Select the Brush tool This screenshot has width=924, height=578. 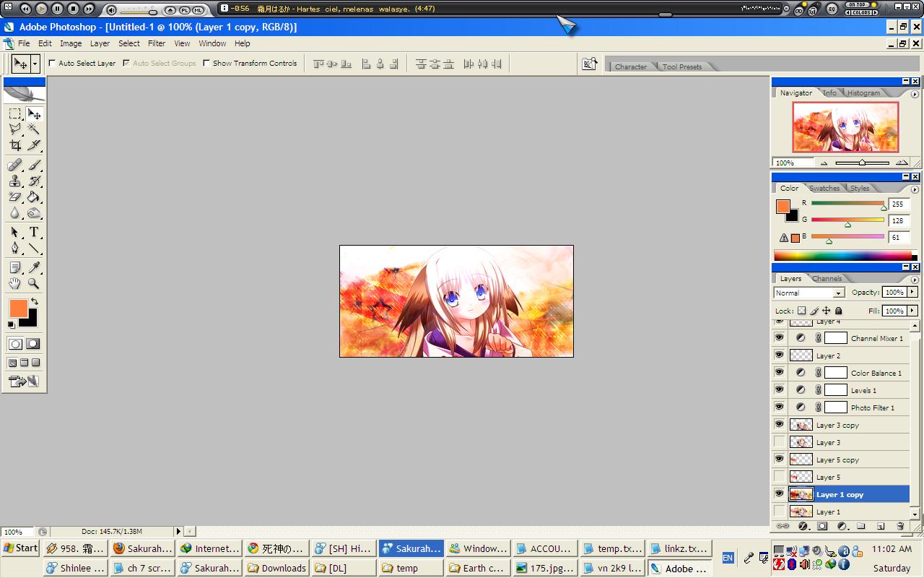click(x=34, y=165)
